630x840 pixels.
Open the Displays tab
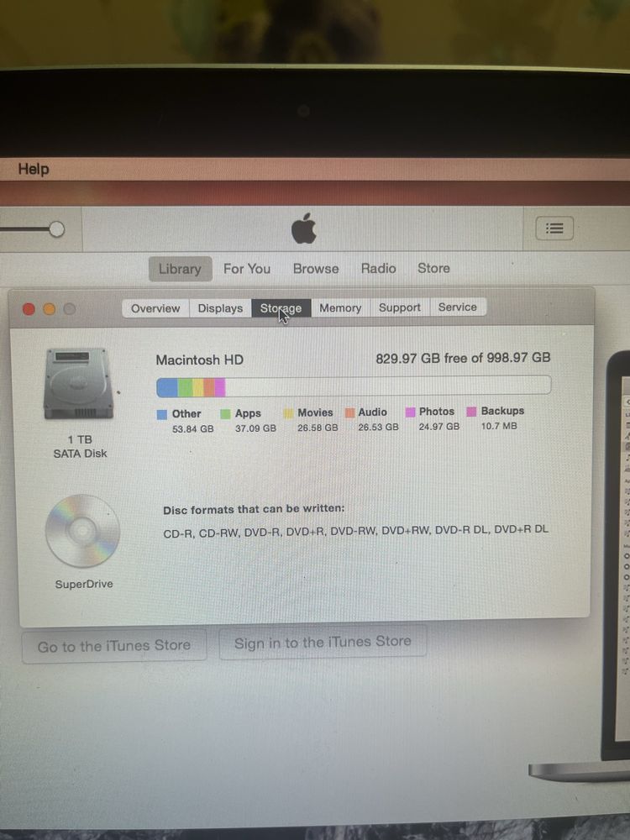pos(220,308)
